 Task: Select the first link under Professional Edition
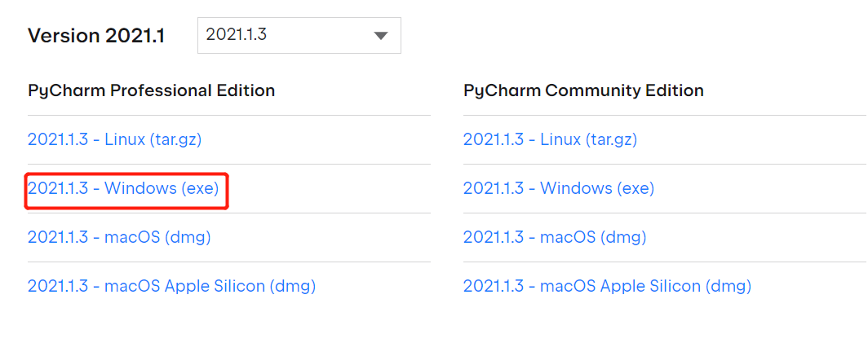click(114, 139)
